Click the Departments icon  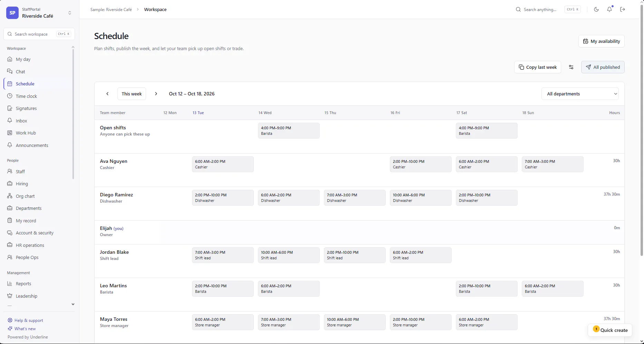[10, 208]
